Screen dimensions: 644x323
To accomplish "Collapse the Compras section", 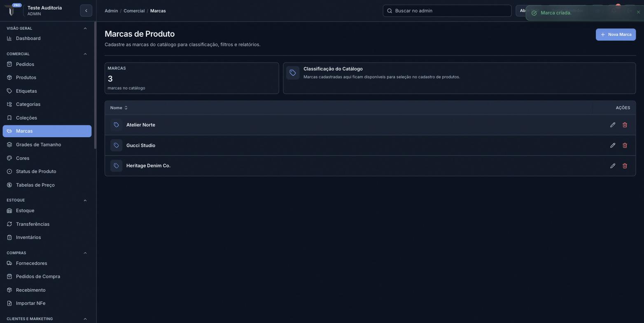I will (85, 253).
